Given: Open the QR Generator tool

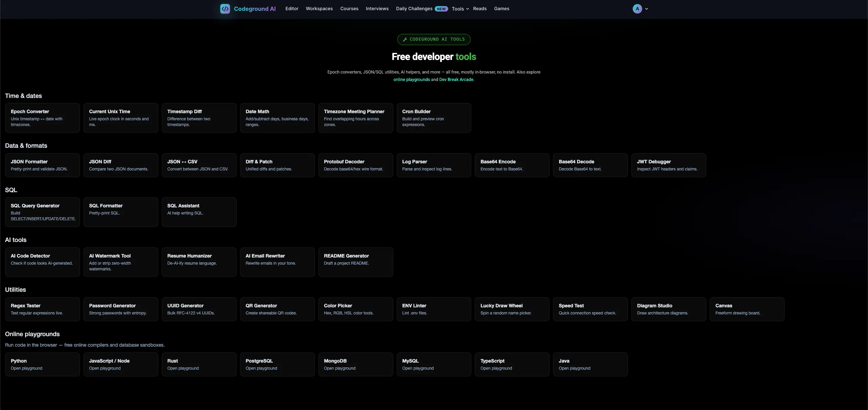Looking at the screenshot, I should 277,309.
